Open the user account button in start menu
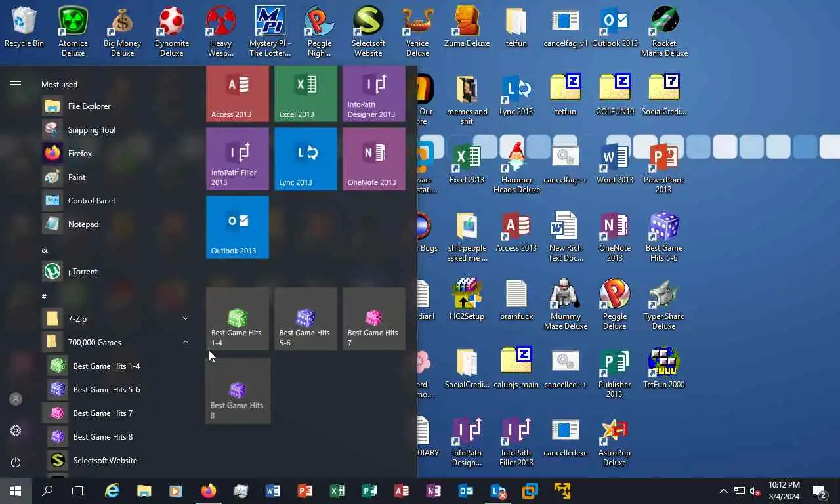 (16, 399)
